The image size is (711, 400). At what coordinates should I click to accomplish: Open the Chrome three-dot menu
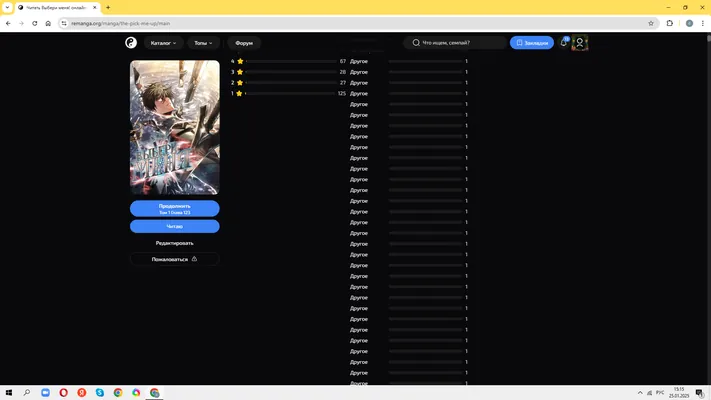702,24
